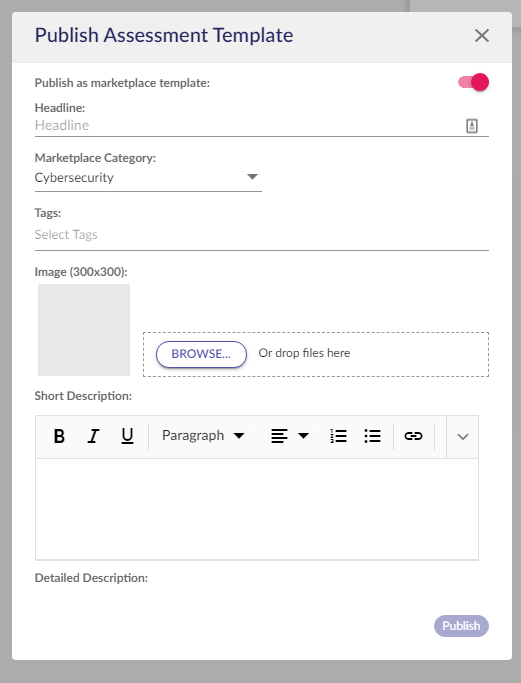The image size is (521, 683).
Task: Apply bold formatting in Short Description editor
Action: (x=59, y=436)
